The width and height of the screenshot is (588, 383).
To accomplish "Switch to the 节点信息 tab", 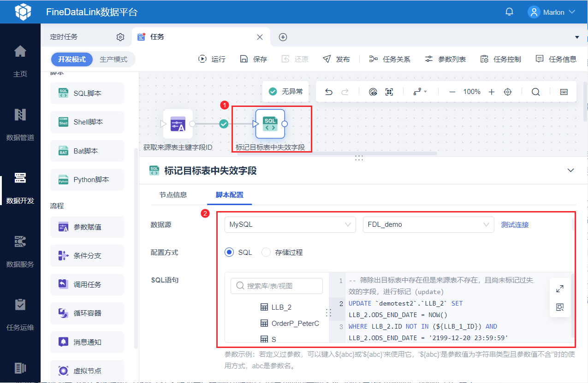I will point(173,194).
